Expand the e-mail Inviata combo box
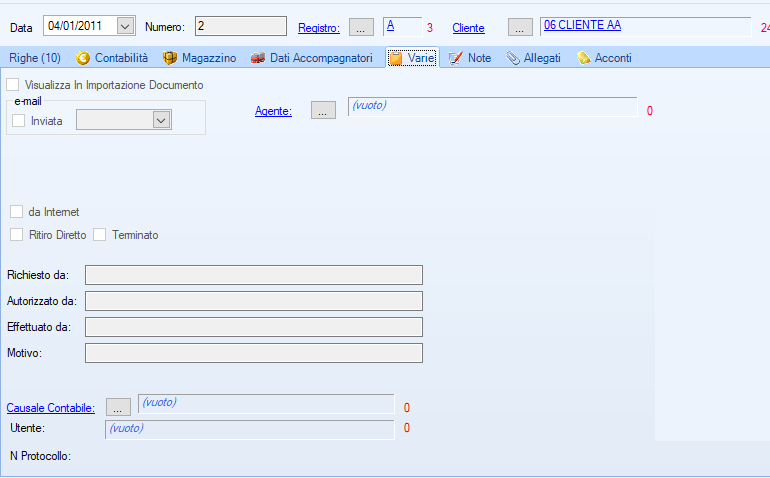 160,120
